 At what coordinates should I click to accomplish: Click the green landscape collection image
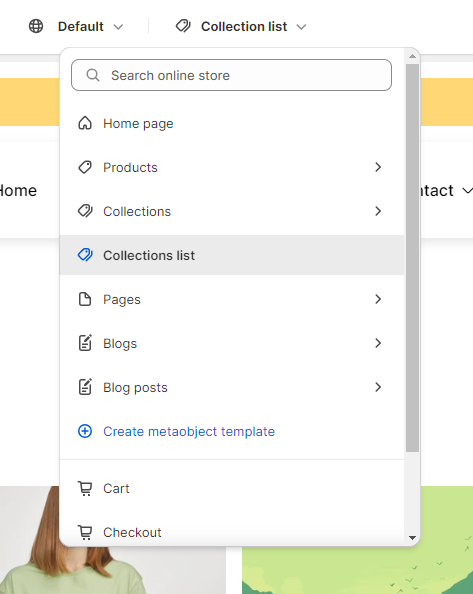[x=357, y=540]
